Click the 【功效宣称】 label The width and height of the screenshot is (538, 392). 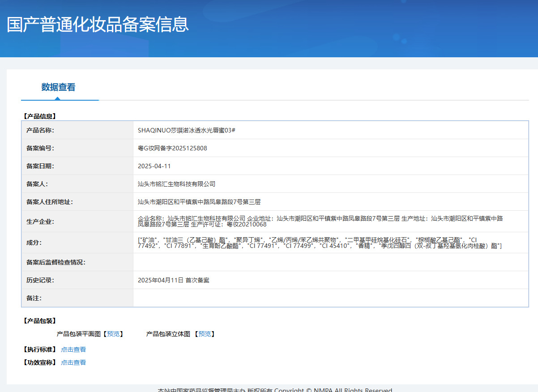coord(40,362)
